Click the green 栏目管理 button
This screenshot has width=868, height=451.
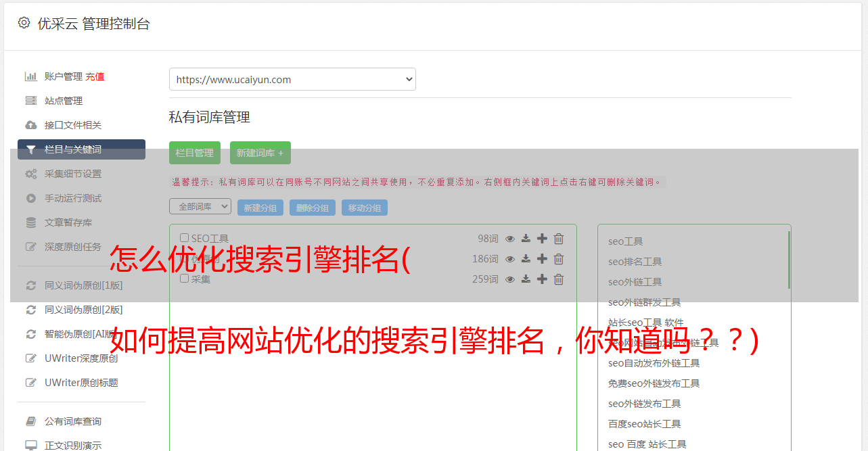[195, 153]
